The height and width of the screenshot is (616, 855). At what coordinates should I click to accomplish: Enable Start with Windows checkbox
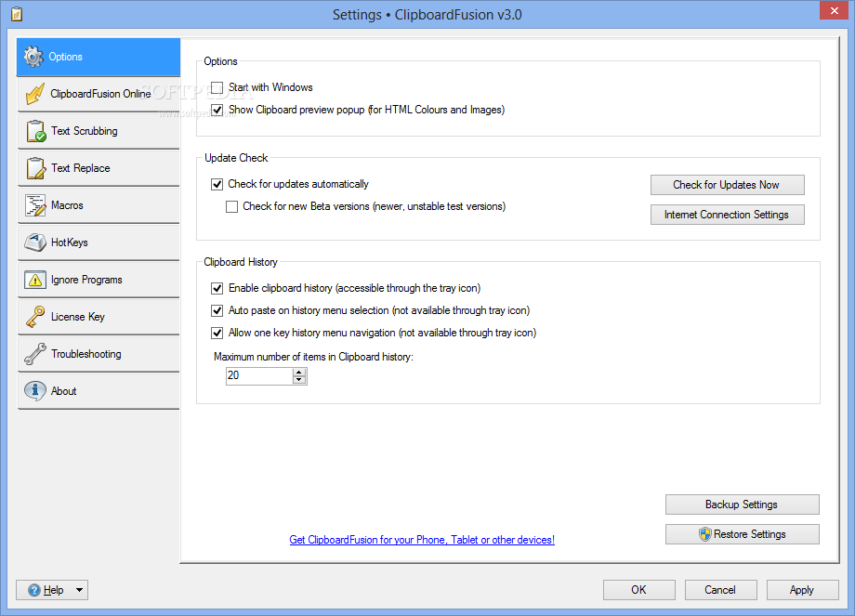(217, 87)
